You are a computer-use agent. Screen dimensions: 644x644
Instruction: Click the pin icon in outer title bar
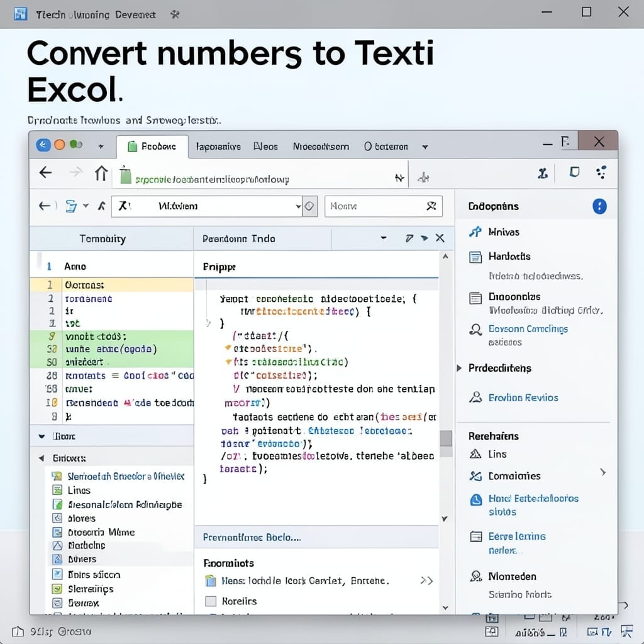click(175, 15)
